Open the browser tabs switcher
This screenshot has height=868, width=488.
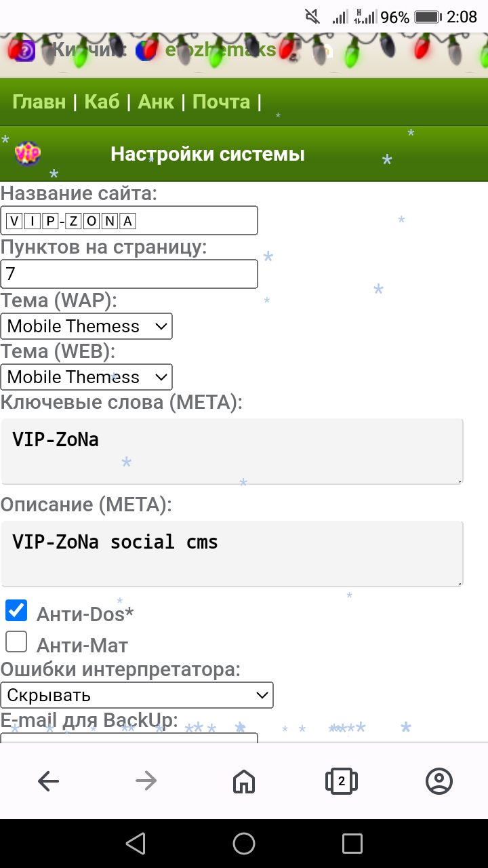[342, 781]
